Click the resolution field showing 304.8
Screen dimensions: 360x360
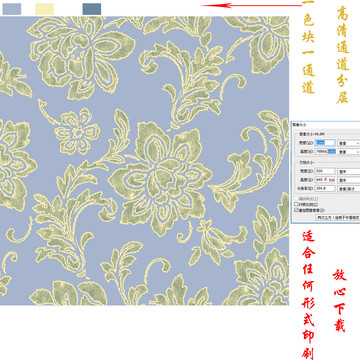point(325,188)
